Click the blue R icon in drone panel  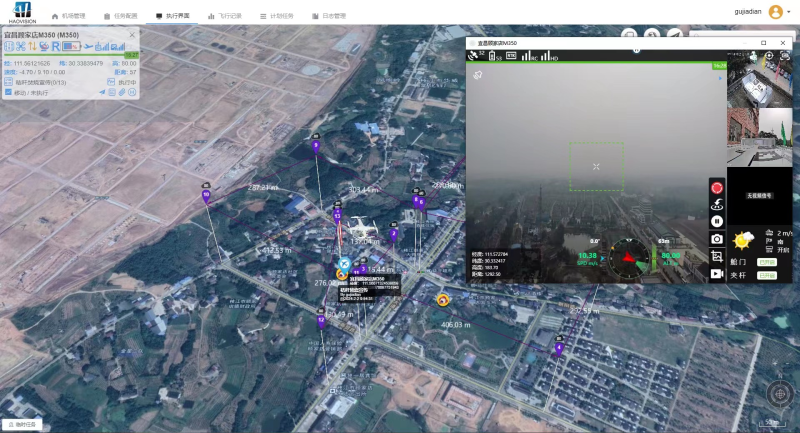[56, 47]
